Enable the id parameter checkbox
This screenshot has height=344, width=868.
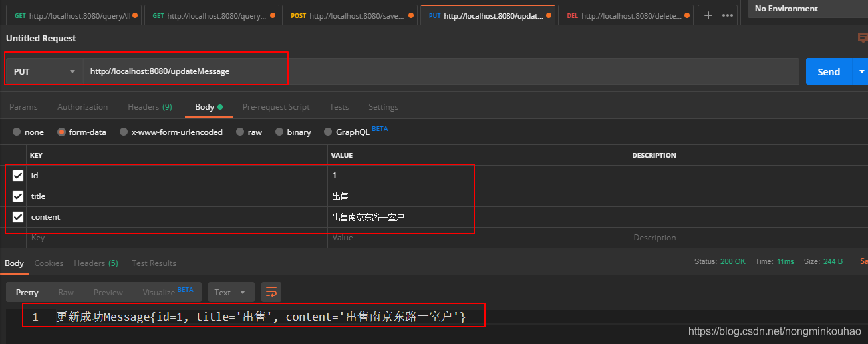tap(18, 176)
